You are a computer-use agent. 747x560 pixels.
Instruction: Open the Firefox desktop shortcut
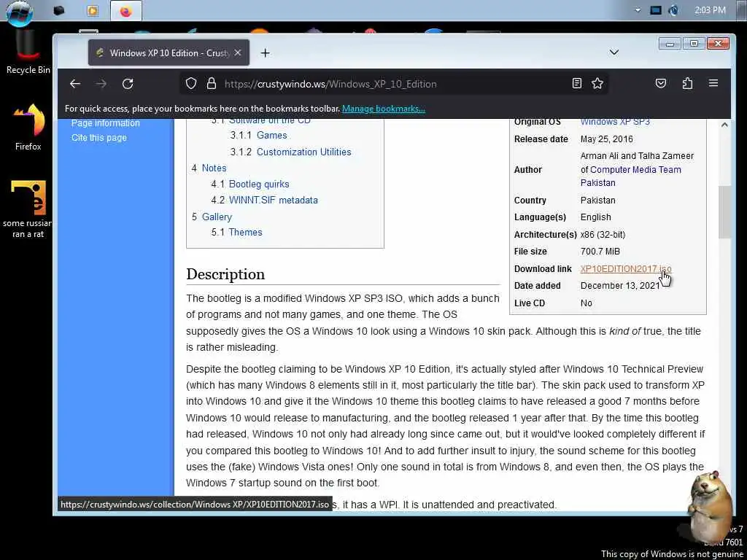coord(28,127)
